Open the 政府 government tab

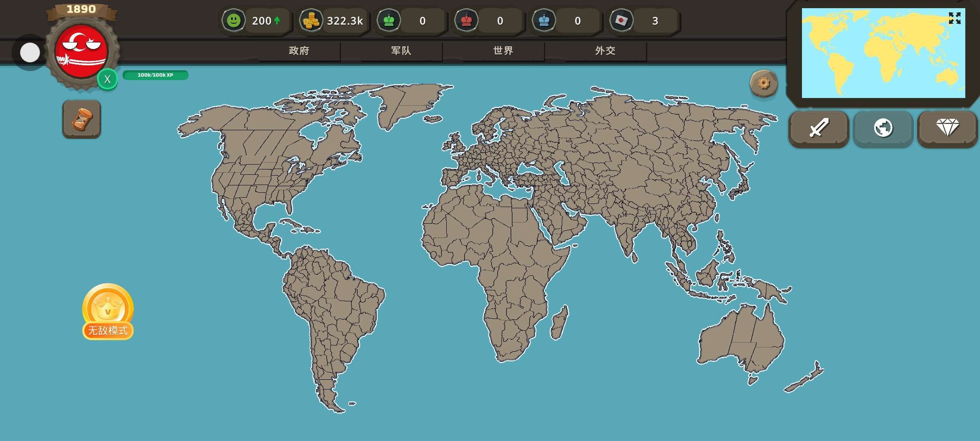[299, 51]
